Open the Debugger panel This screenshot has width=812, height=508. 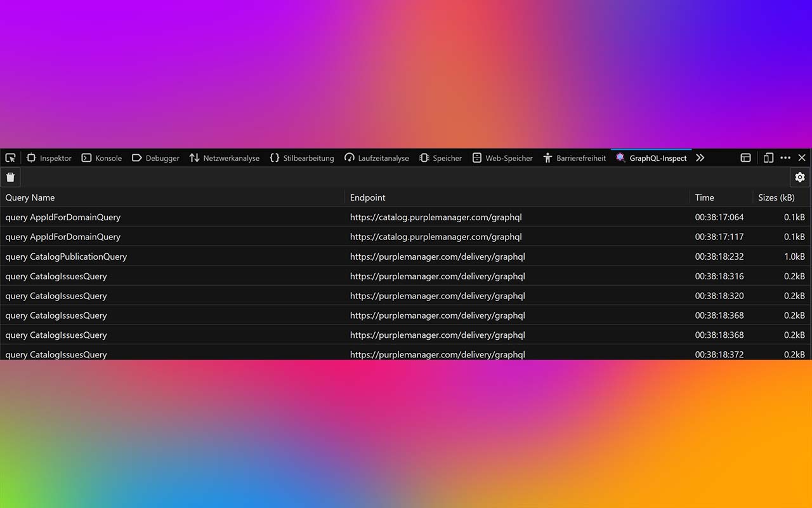(155, 157)
